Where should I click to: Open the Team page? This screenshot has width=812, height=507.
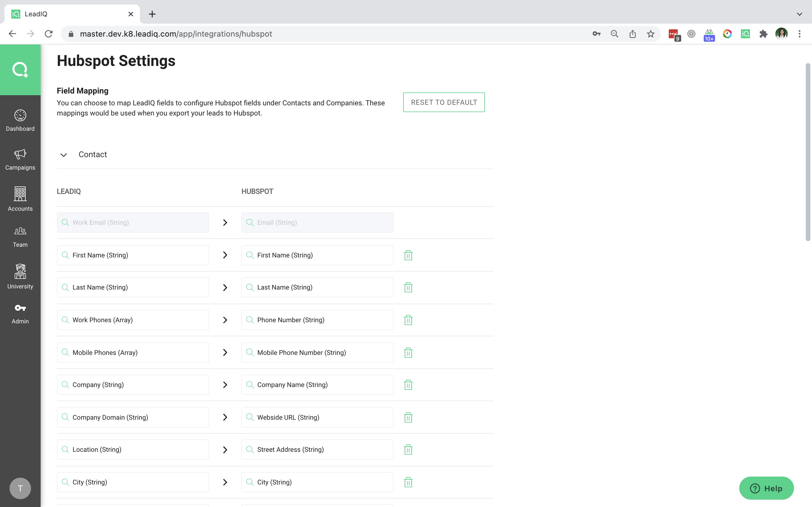(x=20, y=236)
